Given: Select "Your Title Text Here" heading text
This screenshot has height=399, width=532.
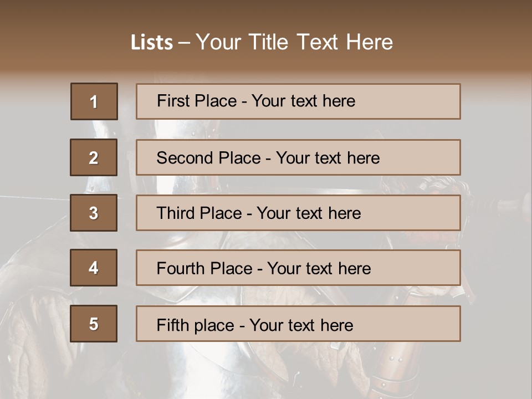Looking at the screenshot, I should [294, 43].
